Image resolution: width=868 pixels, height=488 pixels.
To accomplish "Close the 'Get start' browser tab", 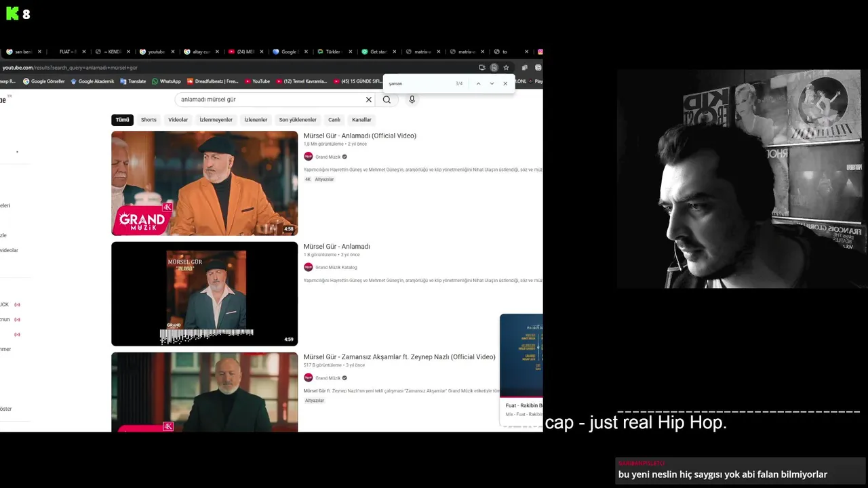I will click(395, 52).
